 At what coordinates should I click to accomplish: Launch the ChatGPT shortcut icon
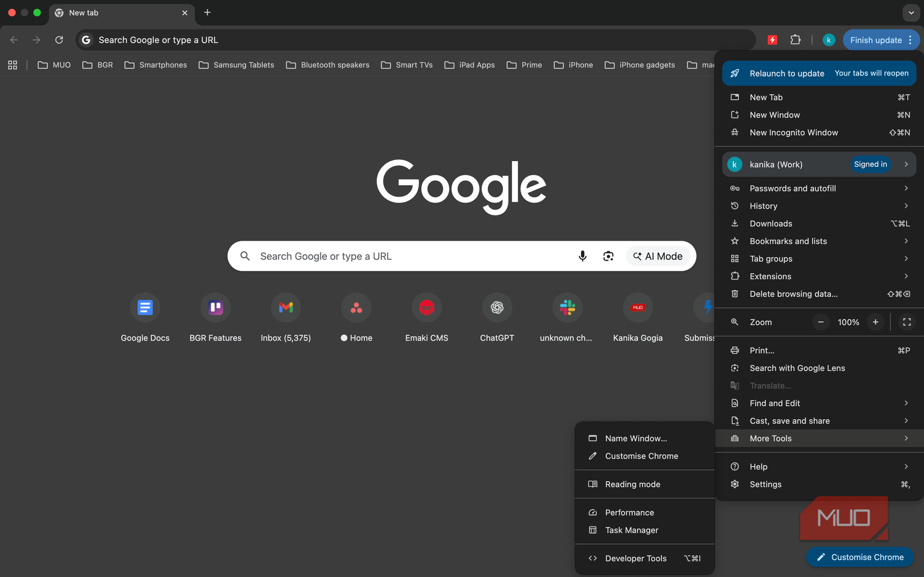(497, 307)
